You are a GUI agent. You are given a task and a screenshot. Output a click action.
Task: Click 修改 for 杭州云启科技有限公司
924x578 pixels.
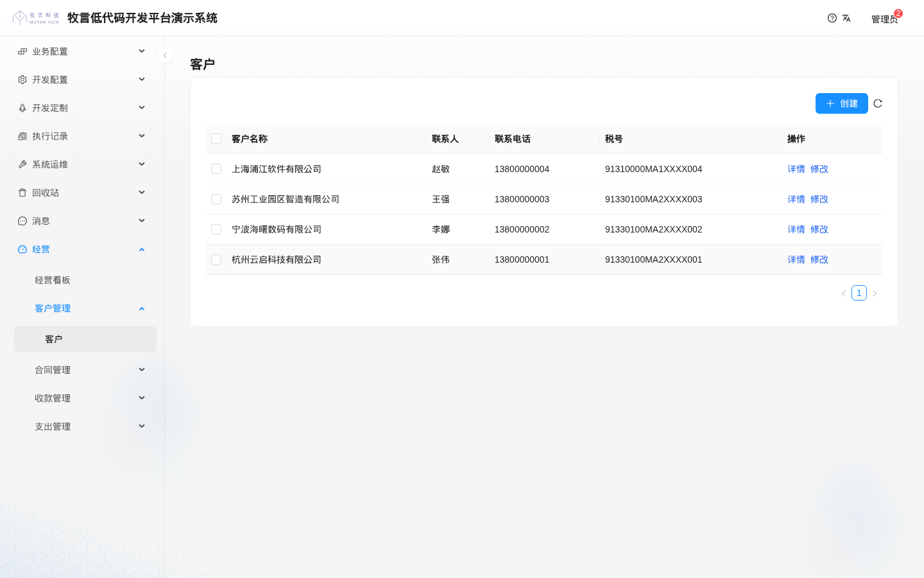click(x=819, y=259)
